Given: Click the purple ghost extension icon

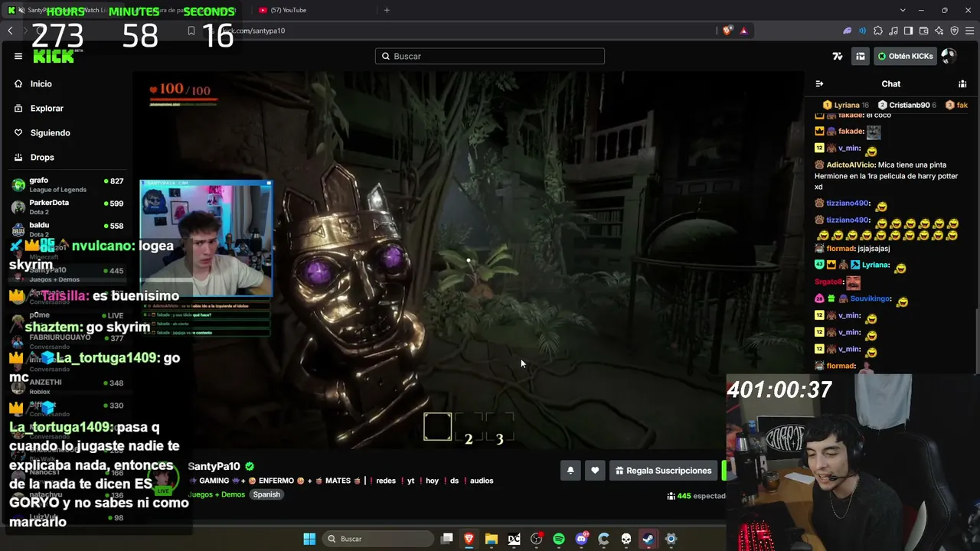Looking at the screenshot, I should (848, 31).
